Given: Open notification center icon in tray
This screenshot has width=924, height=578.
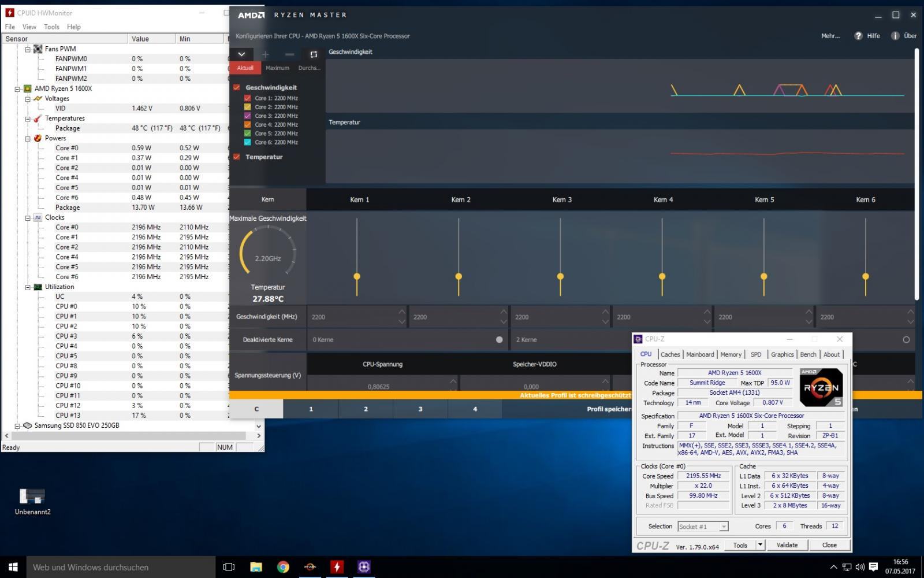Looking at the screenshot, I should [873, 567].
